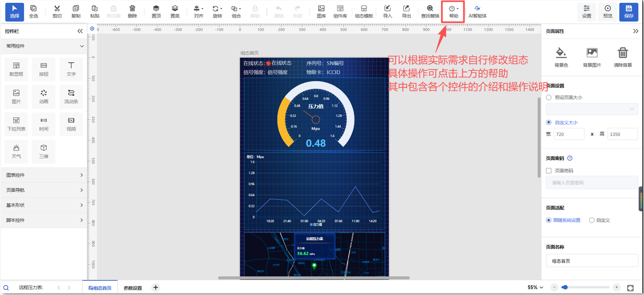This screenshot has height=295, width=644.
Task: Click the 预览 preview button
Action: 608,12
